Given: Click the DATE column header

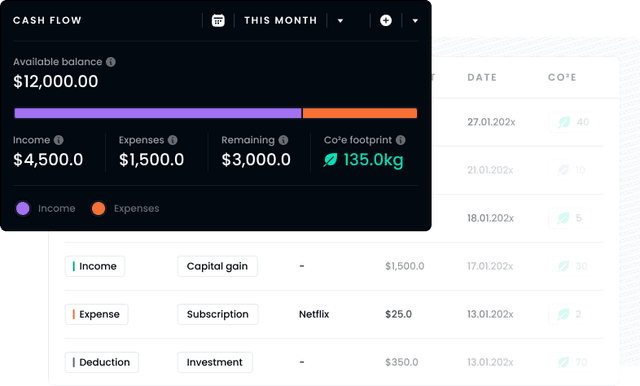Looking at the screenshot, I should coord(482,78).
